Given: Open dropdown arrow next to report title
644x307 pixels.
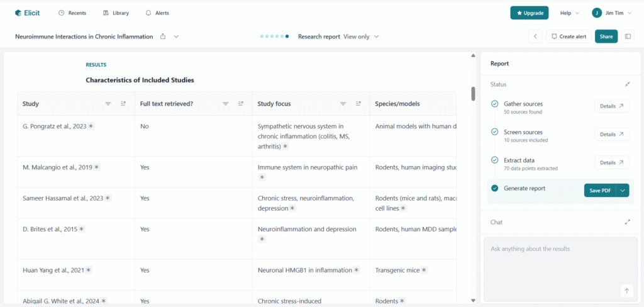Looking at the screenshot, I should pyautogui.click(x=177, y=36).
